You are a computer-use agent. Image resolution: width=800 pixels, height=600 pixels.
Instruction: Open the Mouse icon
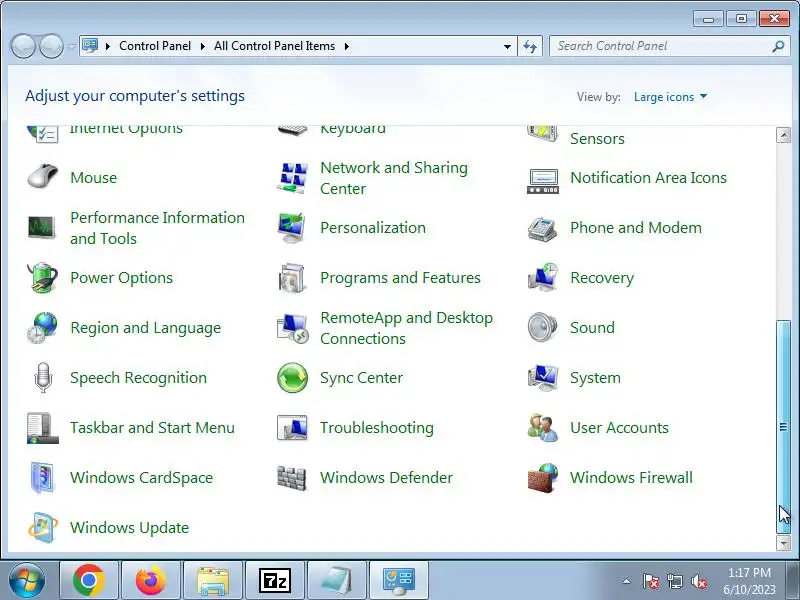pos(43,177)
